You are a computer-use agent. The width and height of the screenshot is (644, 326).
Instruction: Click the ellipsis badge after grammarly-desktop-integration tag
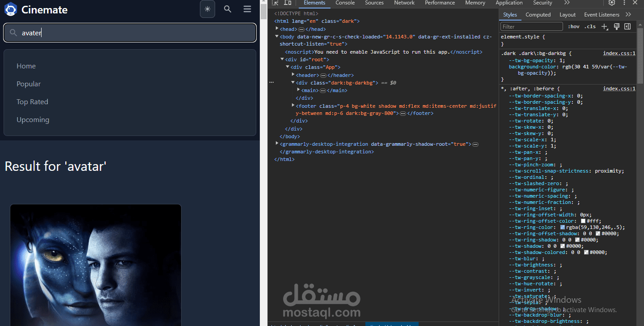pos(475,144)
